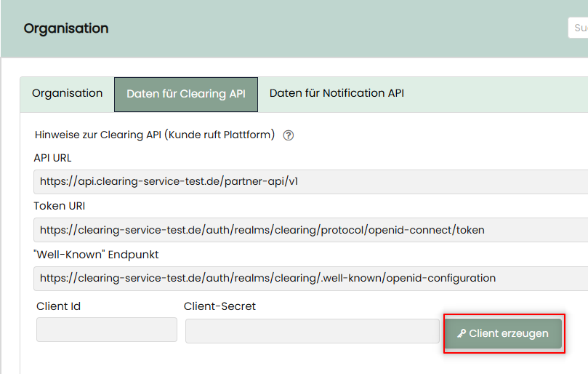Viewport: 588px width, 374px height.
Task: Click the Organisation page heading
Action: tap(66, 28)
